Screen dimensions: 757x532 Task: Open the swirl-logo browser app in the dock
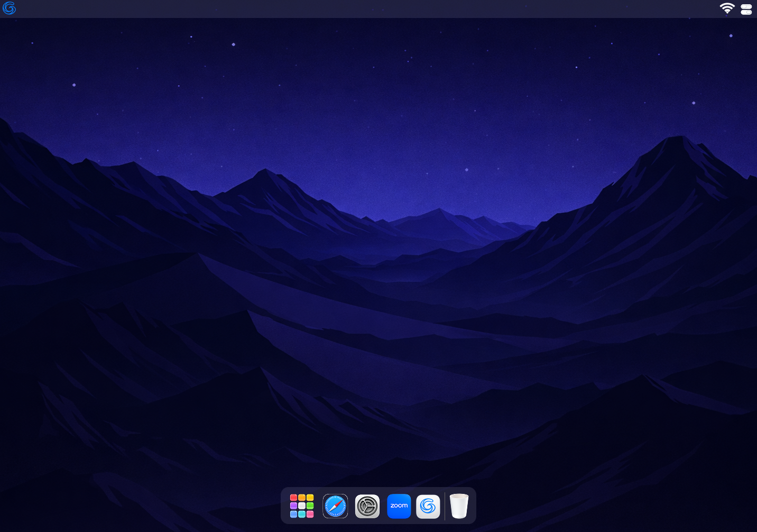(428, 506)
